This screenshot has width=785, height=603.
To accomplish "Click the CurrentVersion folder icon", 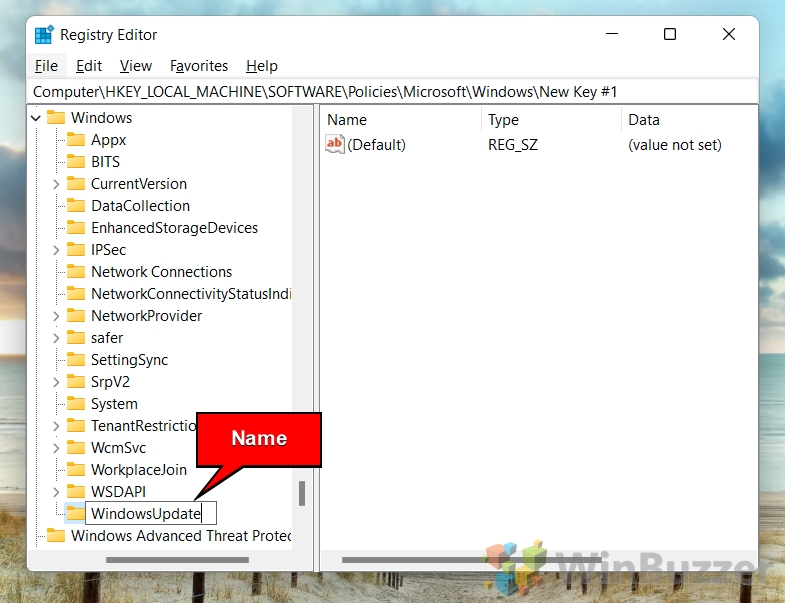I will click(76, 183).
